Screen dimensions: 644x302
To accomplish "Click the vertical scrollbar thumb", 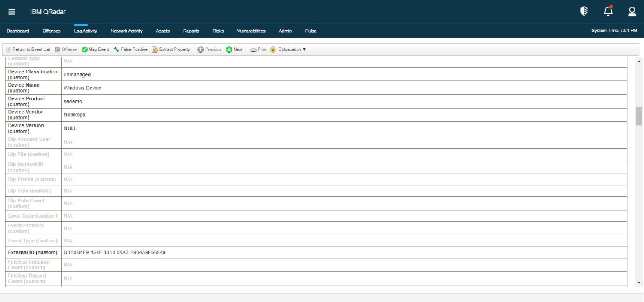I will [x=639, y=116].
